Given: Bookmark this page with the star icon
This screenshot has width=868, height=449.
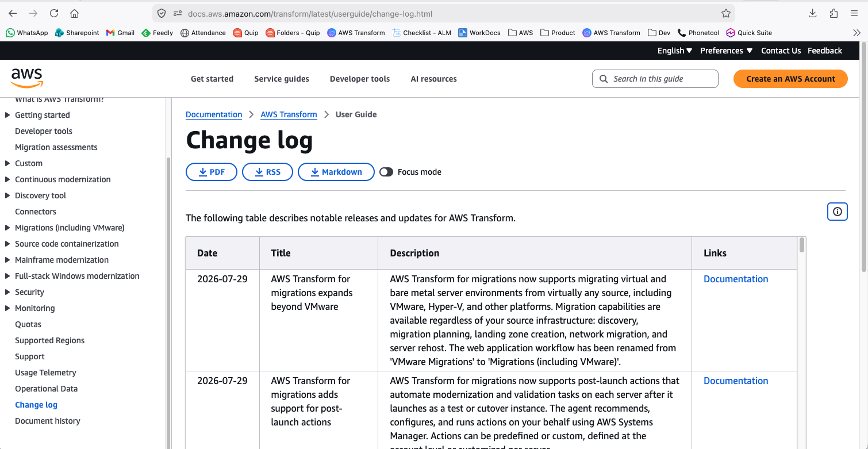Looking at the screenshot, I should click(726, 13).
